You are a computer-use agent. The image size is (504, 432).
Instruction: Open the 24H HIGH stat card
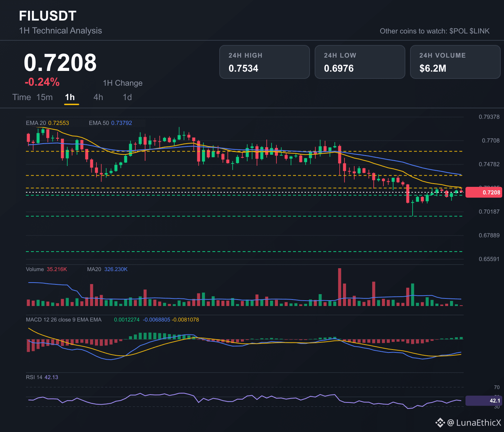265,62
